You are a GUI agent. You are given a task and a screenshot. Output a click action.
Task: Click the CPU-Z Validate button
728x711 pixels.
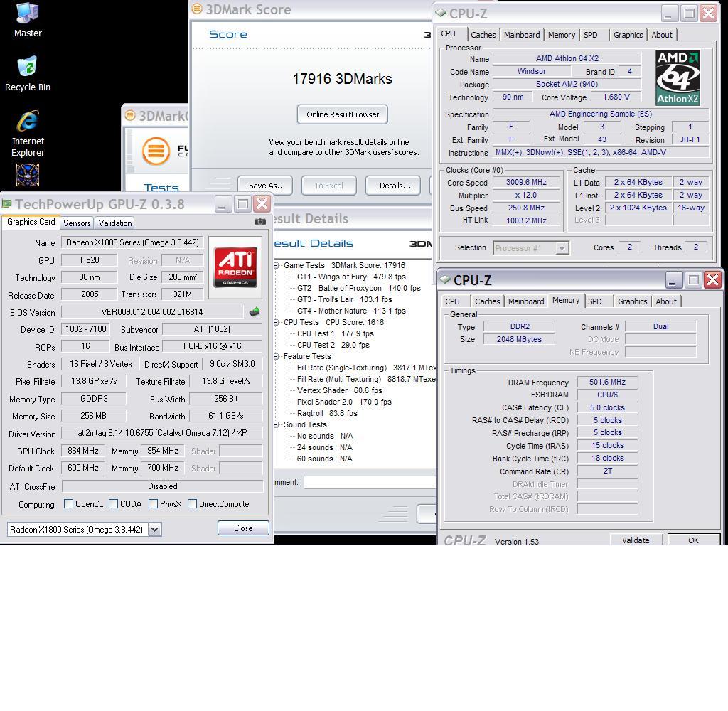point(636,540)
